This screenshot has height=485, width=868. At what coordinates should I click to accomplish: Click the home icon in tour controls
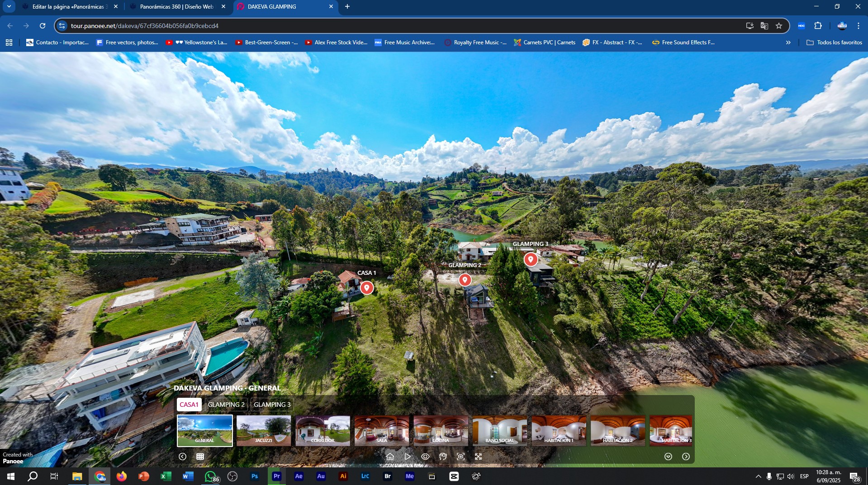(x=390, y=457)
